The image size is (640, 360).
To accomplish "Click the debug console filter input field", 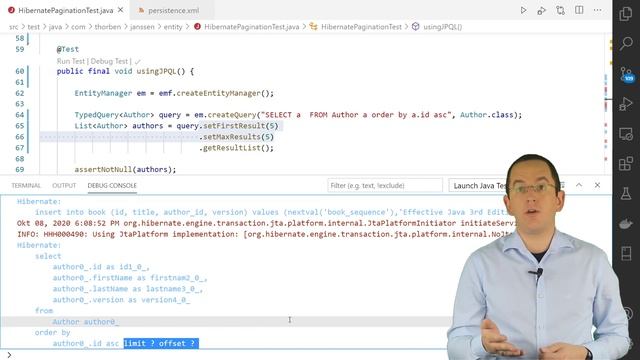I will [384, 185].
